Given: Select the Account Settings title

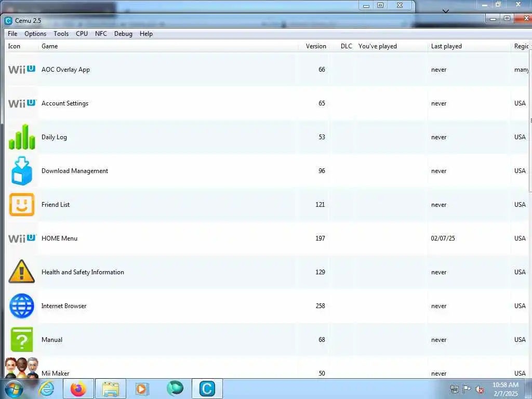Looking at the screenshot, I should coord(65,103).
